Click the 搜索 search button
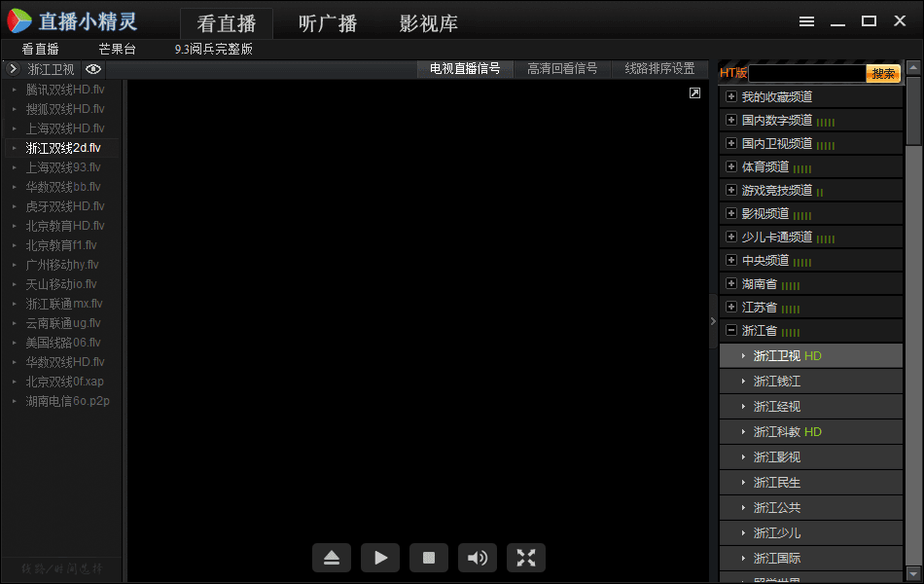 pos(883,73)
